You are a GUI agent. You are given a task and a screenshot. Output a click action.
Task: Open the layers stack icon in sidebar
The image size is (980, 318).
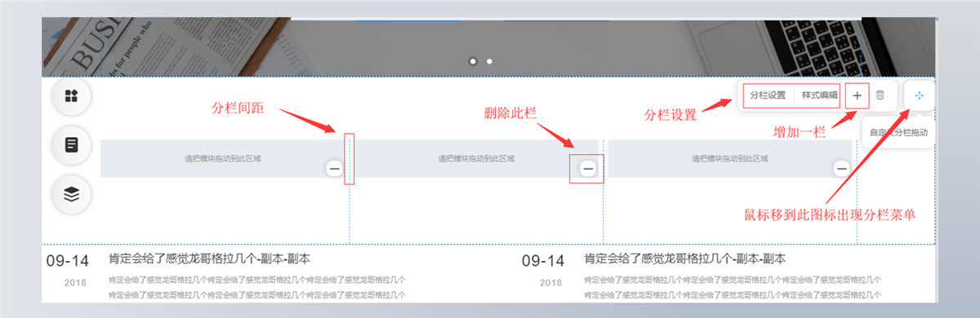pos(72,194)
